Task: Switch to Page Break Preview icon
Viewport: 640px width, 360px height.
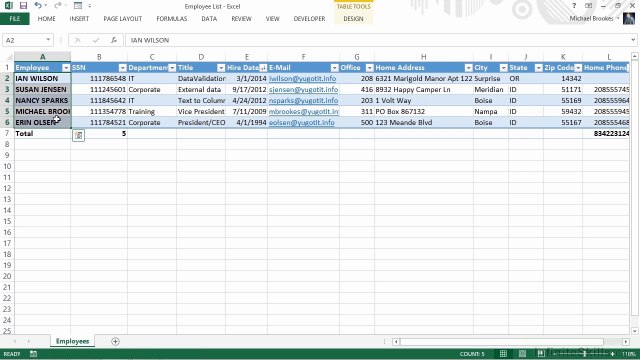Action: [x=541, y=353]
